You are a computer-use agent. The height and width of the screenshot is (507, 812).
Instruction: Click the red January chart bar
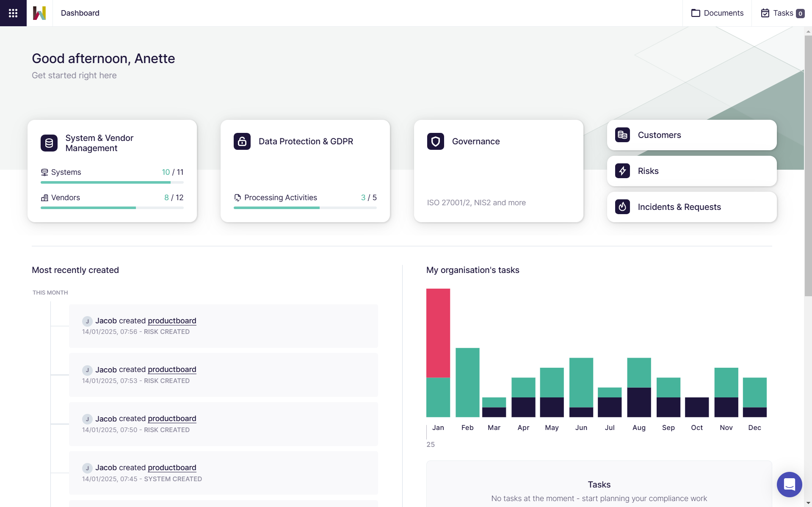tap(438, 333)
